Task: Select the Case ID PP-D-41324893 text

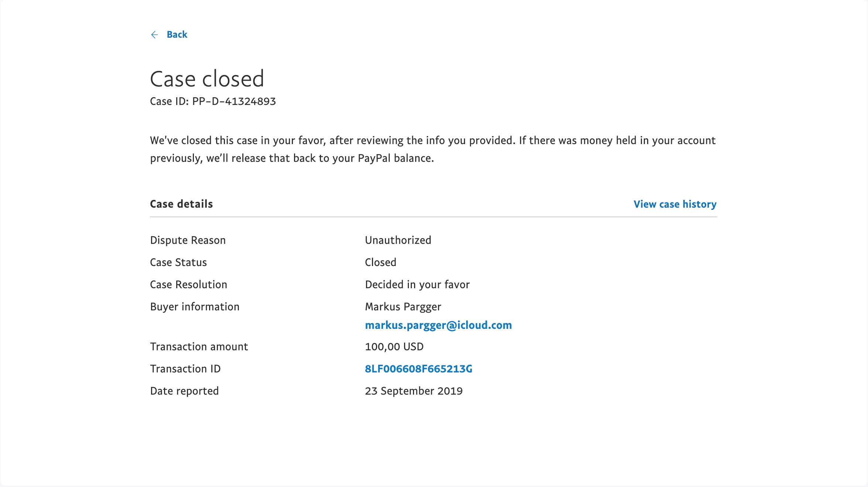Action: point(213,101)
